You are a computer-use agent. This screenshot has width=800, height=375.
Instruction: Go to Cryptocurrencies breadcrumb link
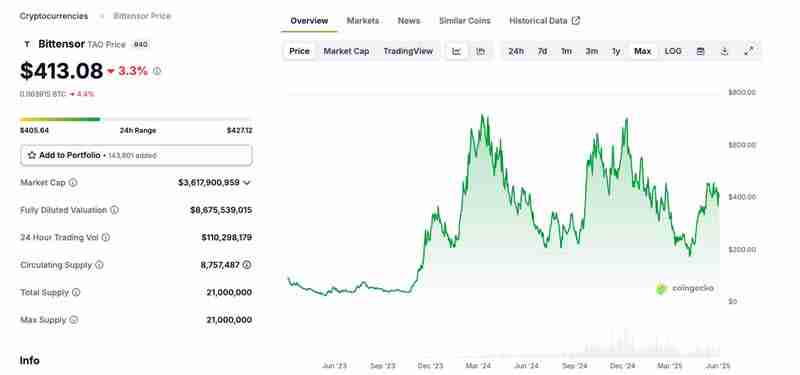(x=54, y=16)
